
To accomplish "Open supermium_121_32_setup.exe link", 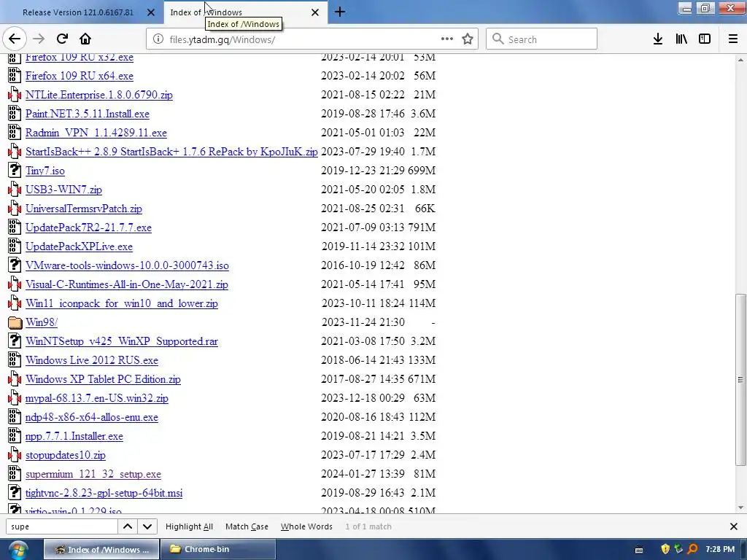I will (x=93, y=474).
